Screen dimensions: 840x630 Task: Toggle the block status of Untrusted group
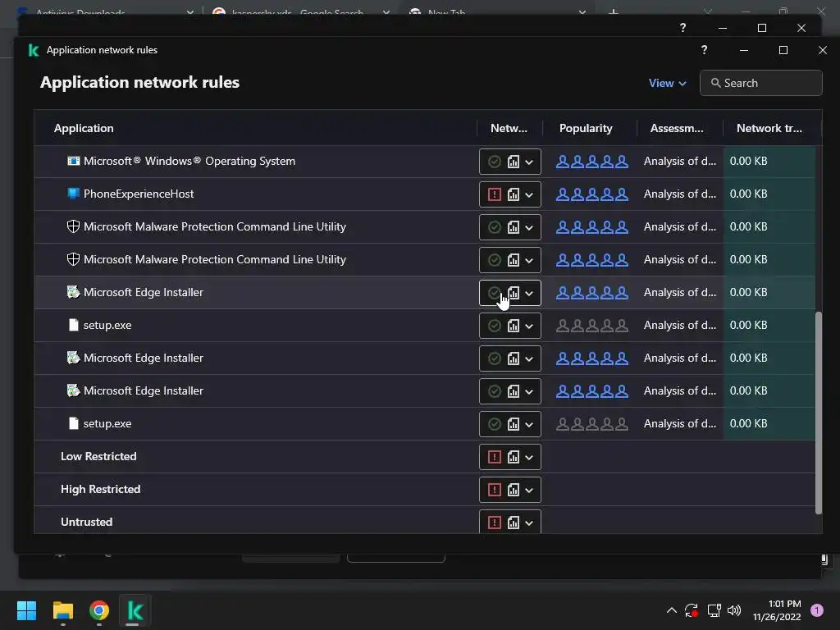coord(495,523)
